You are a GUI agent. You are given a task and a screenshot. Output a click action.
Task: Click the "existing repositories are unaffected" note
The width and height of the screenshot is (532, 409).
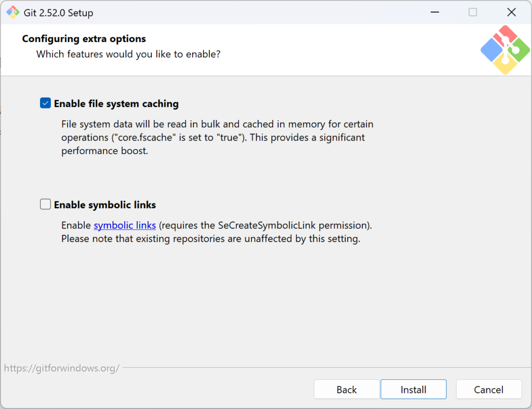click(210, 239)
